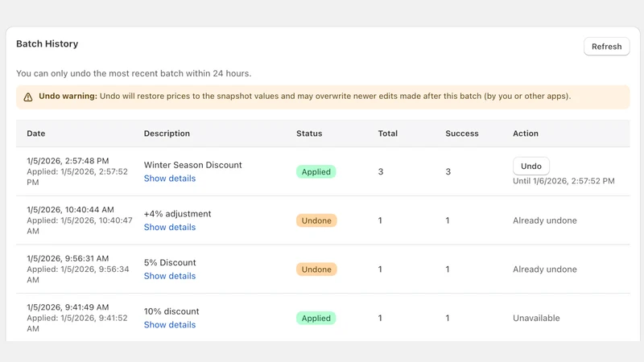Undo the Winter Season Discount batch
Viewport: 644px width, 362px height.
coord(530,167)
